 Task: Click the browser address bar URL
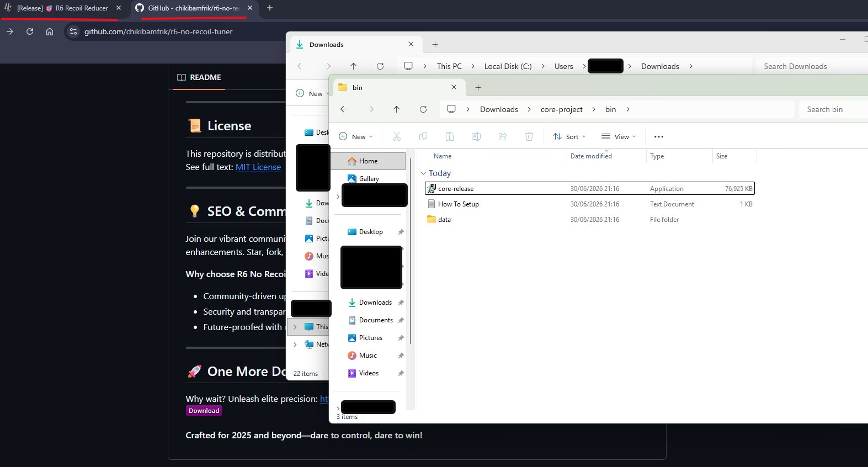pos(158,31)
